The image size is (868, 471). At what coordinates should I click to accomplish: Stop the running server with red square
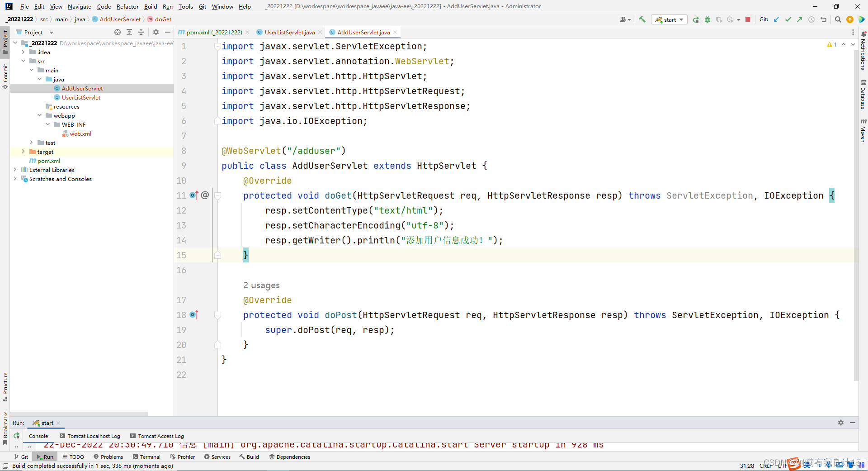coord(748,19)
